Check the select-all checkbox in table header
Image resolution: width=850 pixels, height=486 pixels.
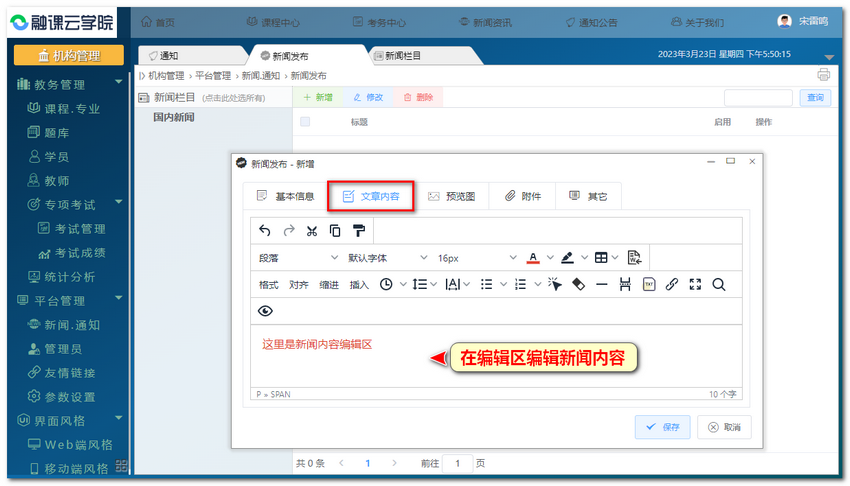point(305,122)
